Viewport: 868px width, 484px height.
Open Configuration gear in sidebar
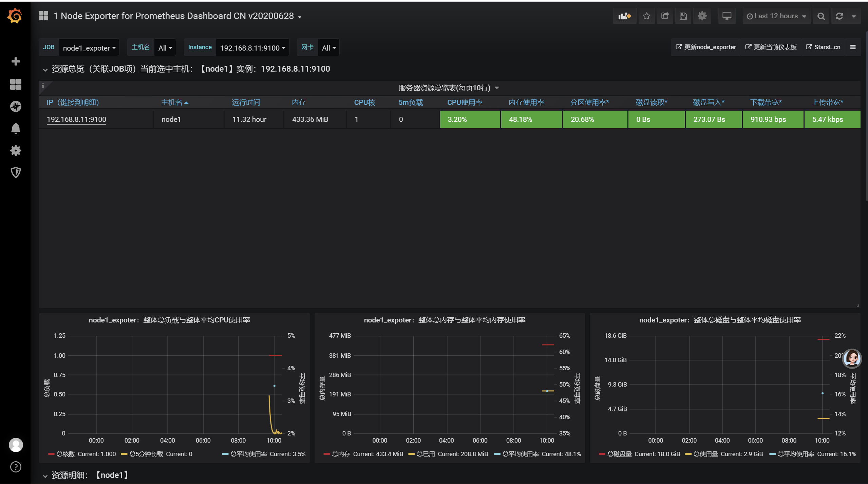tap(16, 151)
